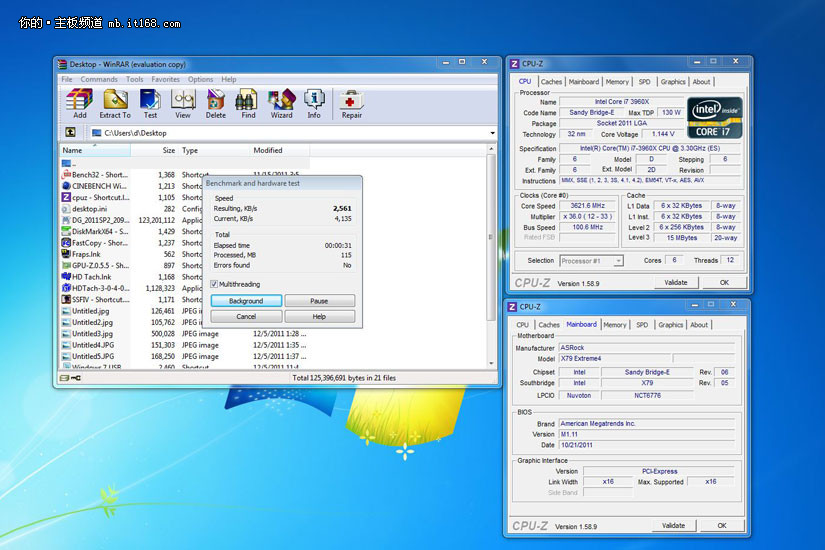The image size is (825, 550).
Task: Select the Graphics tab in bottom CPU-Z
Action: tap(671, 325)
